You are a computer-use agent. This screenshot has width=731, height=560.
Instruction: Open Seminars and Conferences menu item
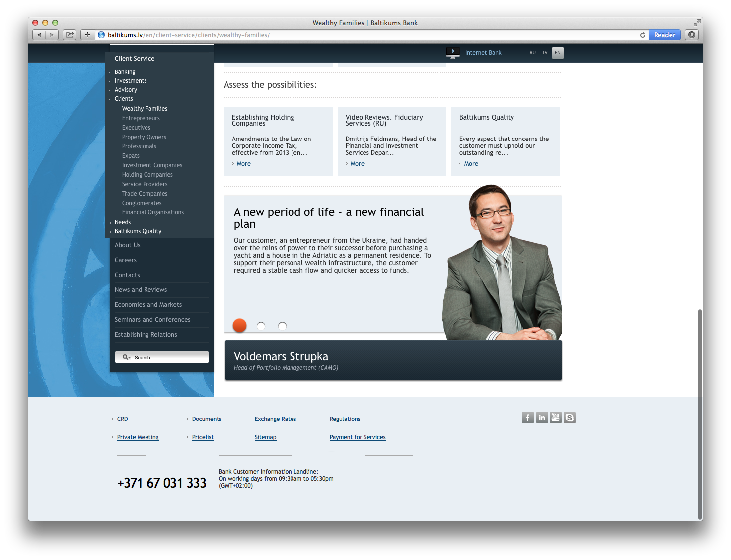pos(152,320)
